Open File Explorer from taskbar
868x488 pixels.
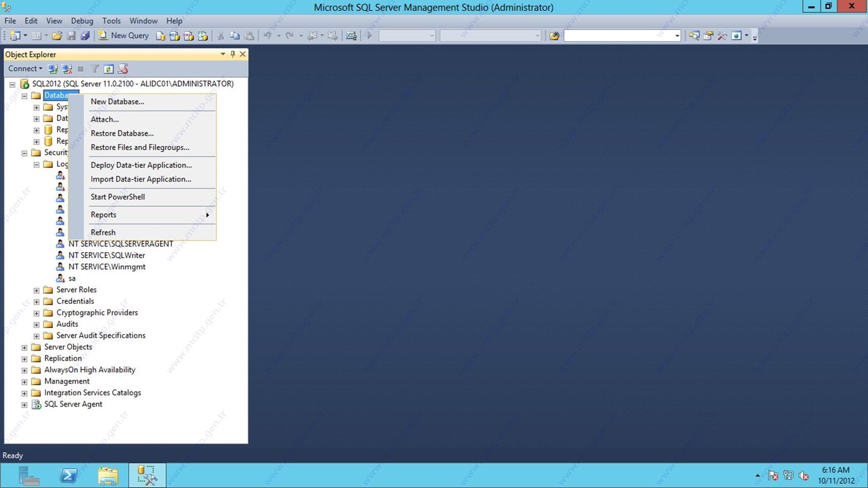pos(108,476)
